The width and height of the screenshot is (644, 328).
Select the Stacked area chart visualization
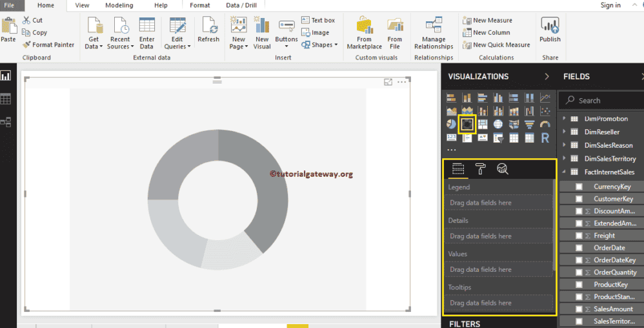click(x=467, y=111)
